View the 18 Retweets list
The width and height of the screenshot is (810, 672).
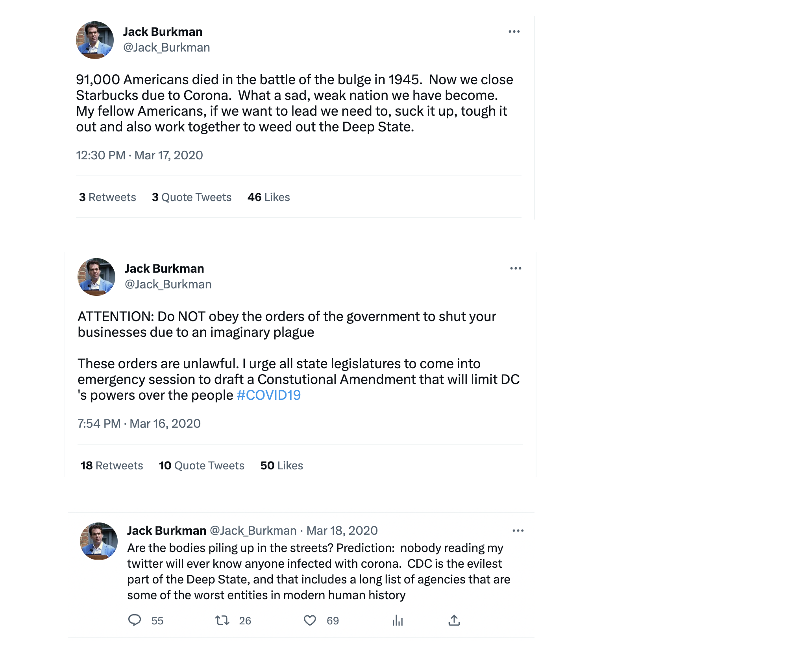[x=112, y=465]
